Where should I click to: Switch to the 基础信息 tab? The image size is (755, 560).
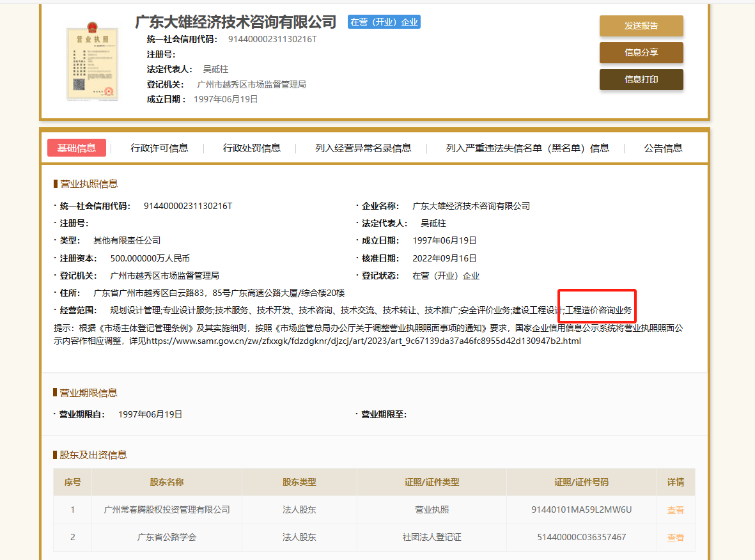click(76, 147)
